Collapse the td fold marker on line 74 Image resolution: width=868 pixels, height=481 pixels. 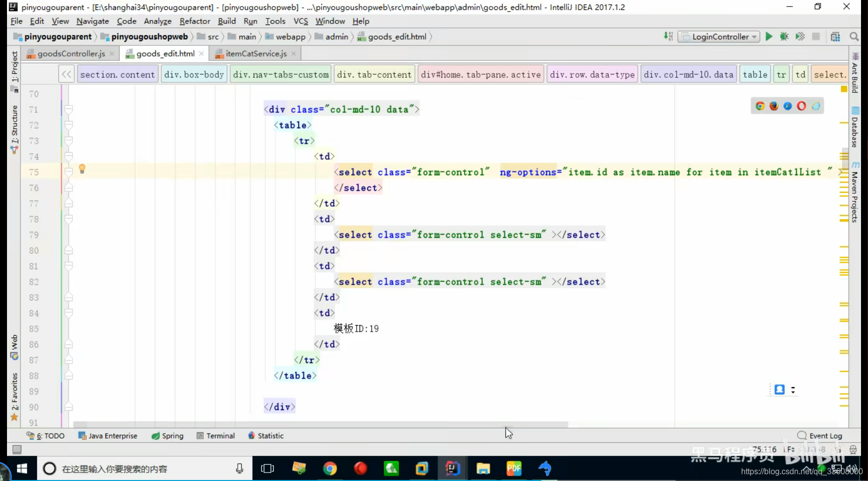click(69, 156)
